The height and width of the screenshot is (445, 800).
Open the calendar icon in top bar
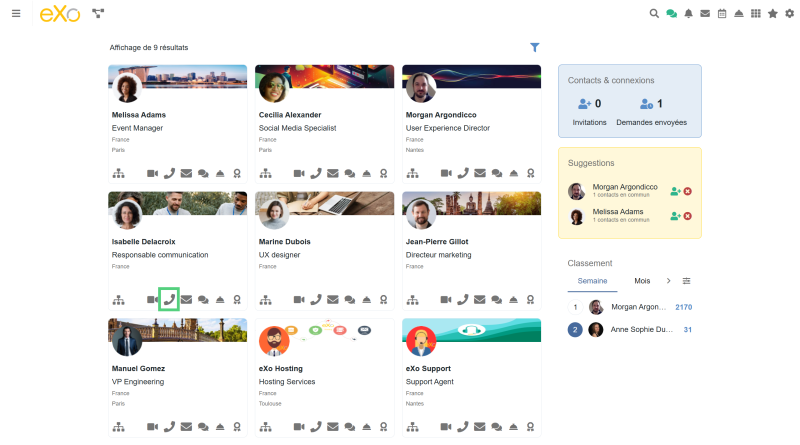tap(722, 14)
